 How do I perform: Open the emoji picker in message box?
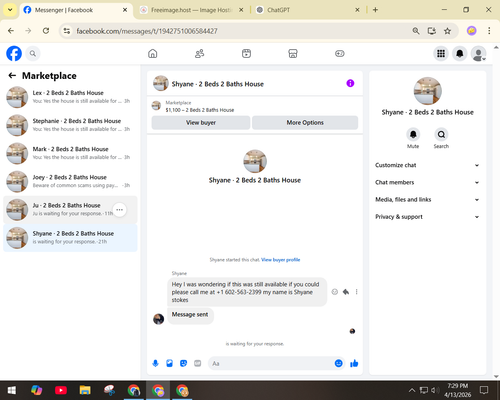tap(338, 363)
